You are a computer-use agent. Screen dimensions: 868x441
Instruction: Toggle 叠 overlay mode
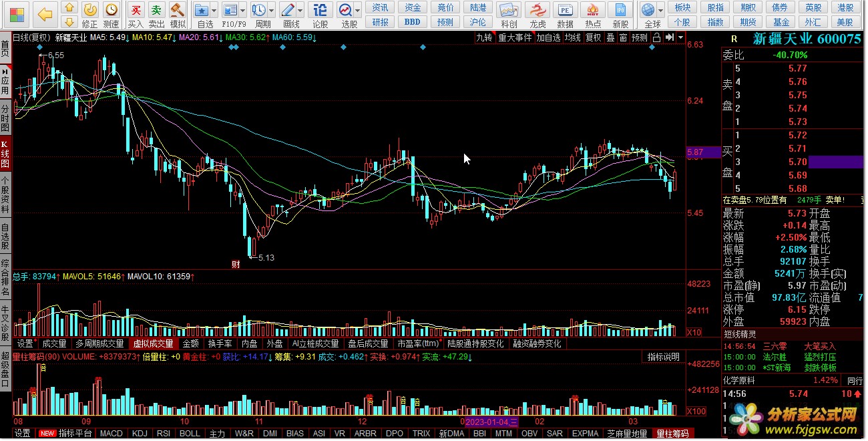pyautogui.click(x=610, y=37)
